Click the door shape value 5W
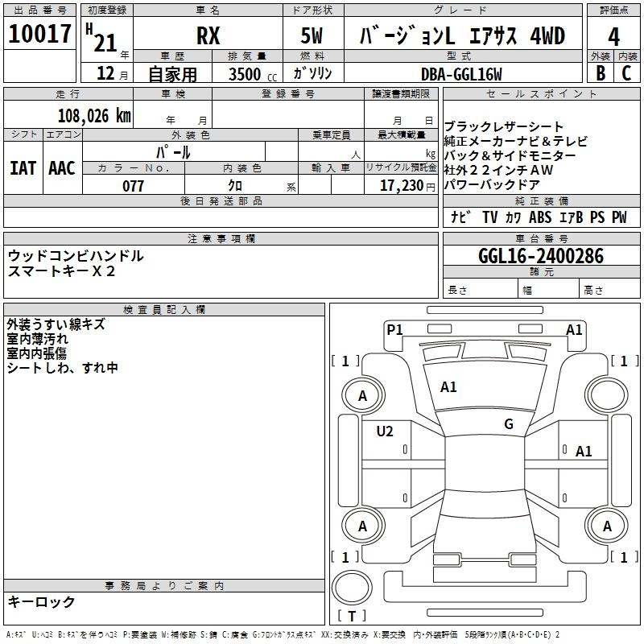 tap(312, 35)
